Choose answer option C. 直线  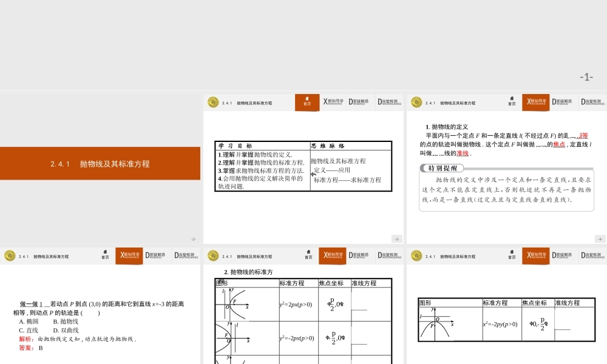(29, 331)
